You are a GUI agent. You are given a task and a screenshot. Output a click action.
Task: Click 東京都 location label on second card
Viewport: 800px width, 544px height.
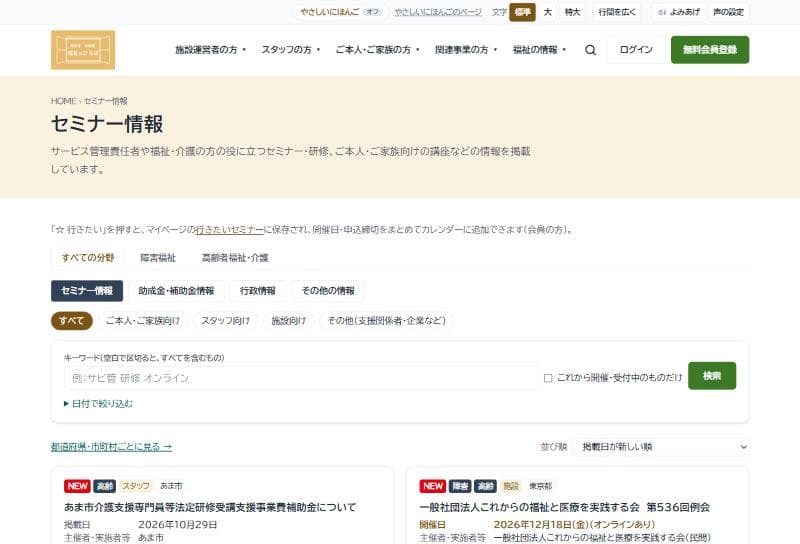click(x=541, y=486)
